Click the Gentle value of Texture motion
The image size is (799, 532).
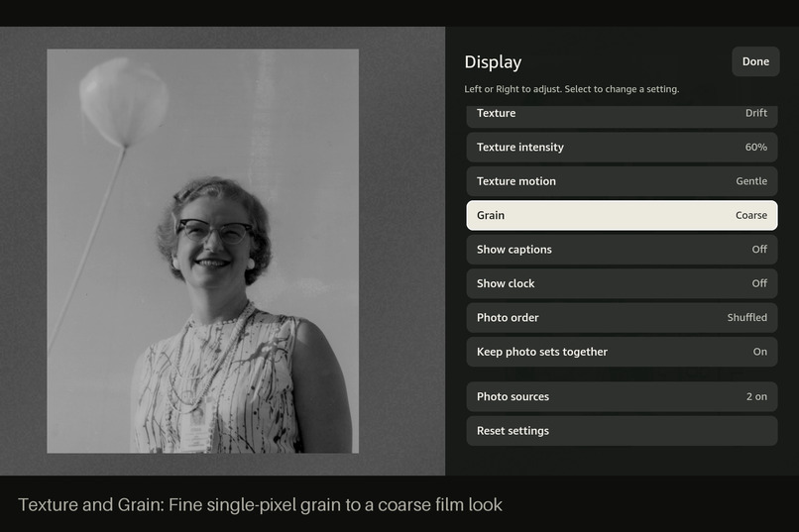[x=751, y=181]
